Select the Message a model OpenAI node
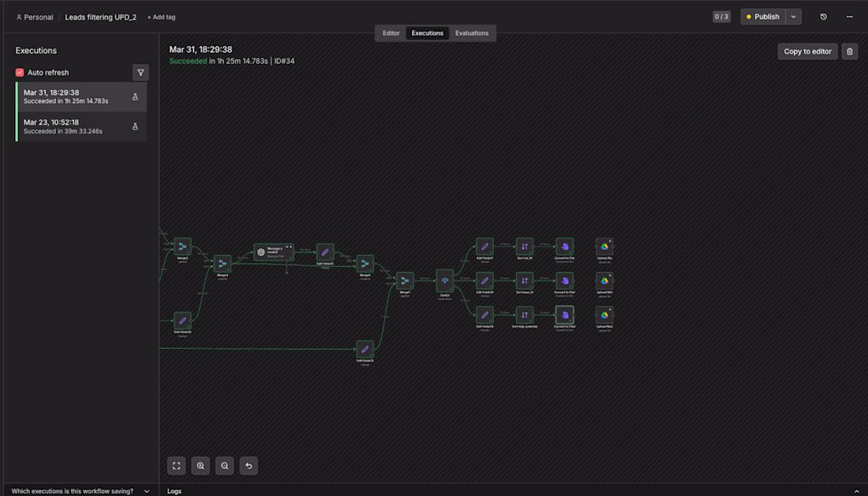Image resolution: width=868 pixels, height=496 pixels. click(274, 252)
